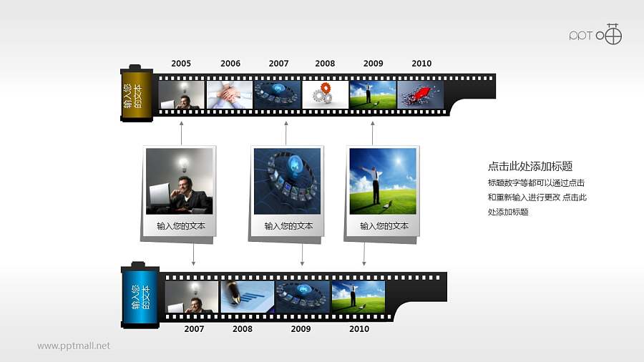Click the body text paragraph below the title

[537, 197]
